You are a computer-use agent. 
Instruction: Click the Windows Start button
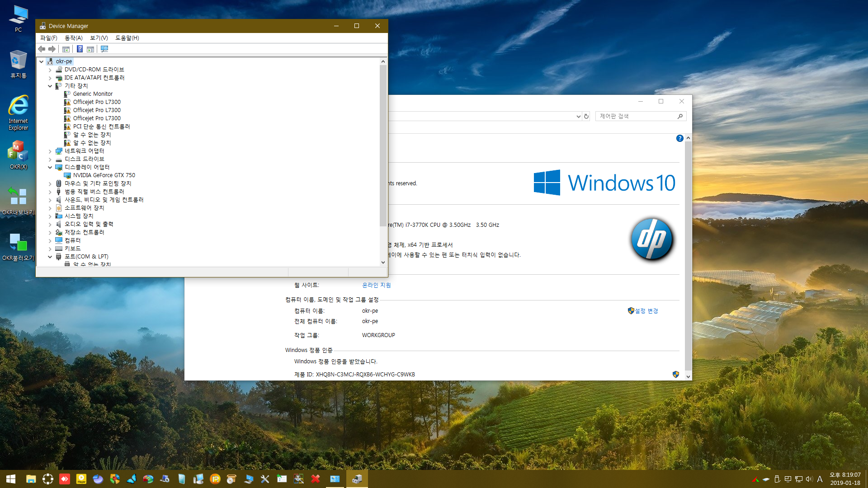11,479
